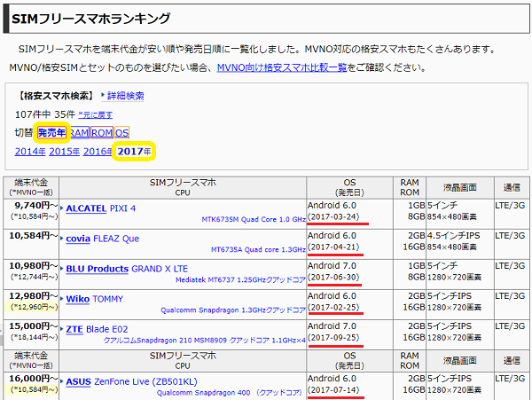
Task: Open the GRAND X LTE product link
Action: point(160,269)
